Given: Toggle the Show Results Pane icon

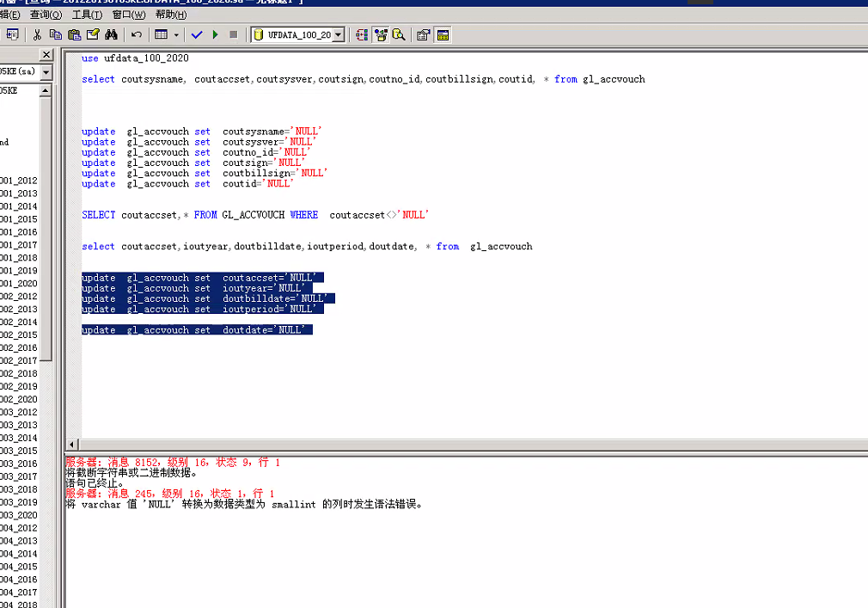Looking at the screenshot, I should click(443, 35).
